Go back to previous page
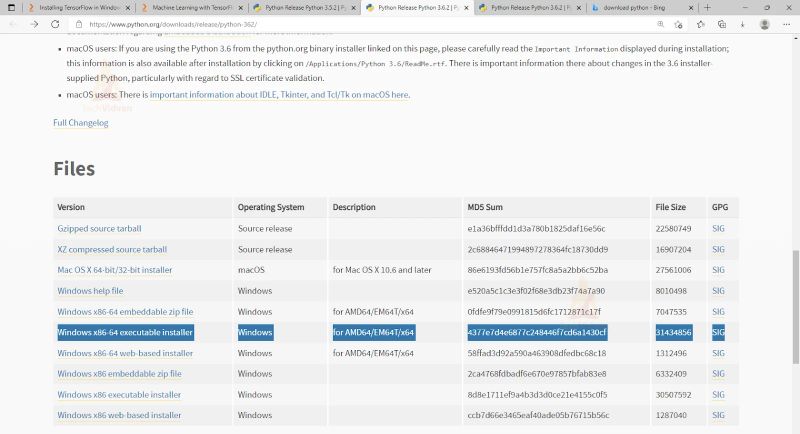This screenshot has height=434, width=800. pyautogui.click(x=13, y=24)
